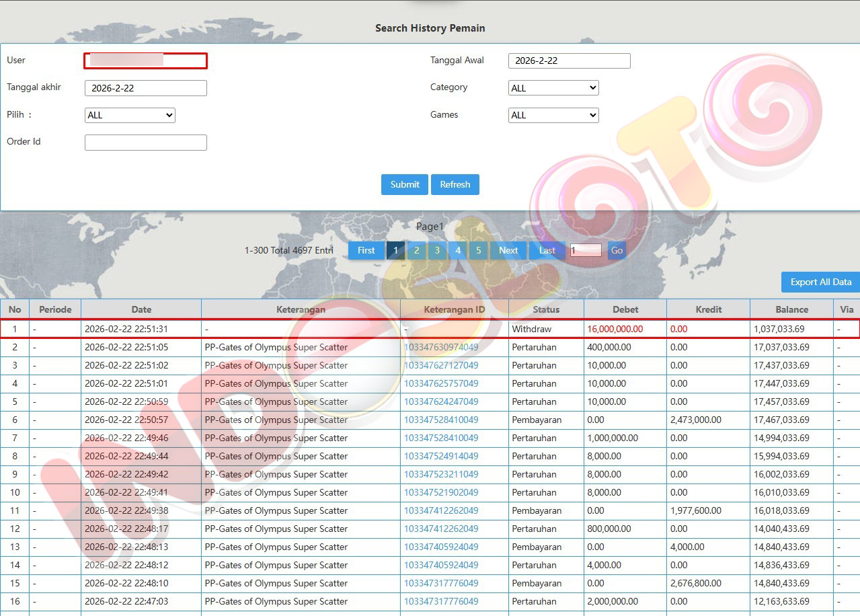Focus the Order Id text field
This screenshot has height=616, width=860.
[x=145, y=143]
